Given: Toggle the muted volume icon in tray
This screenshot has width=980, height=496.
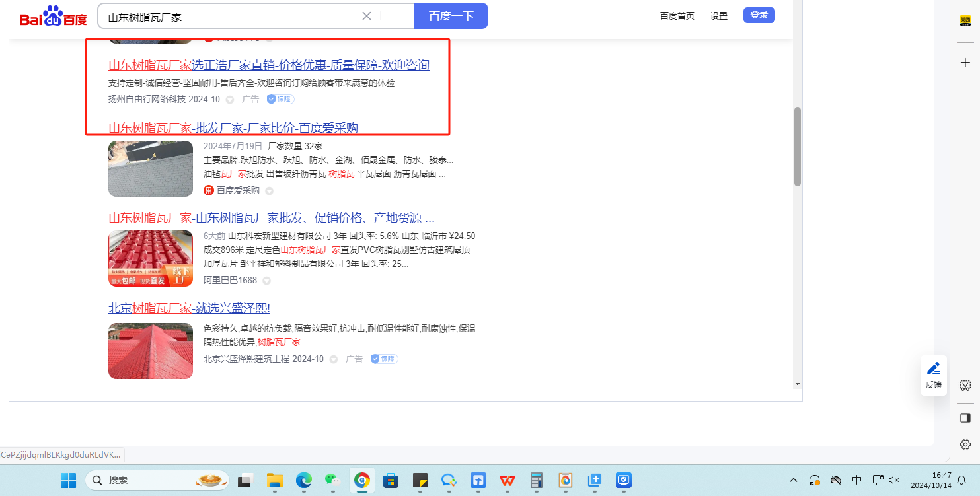Looking at the screenshot, I should 894,480.
